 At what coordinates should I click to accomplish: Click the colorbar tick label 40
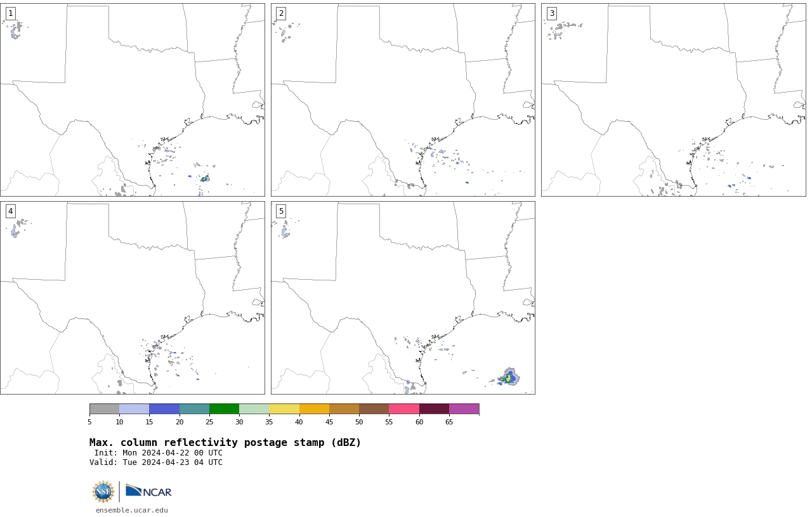click(x=299, y=422)
